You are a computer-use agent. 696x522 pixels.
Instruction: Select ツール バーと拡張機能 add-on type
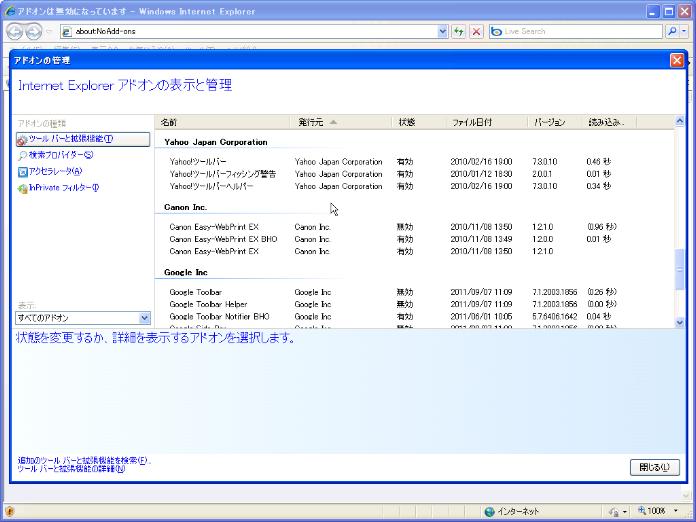(83, 139)
